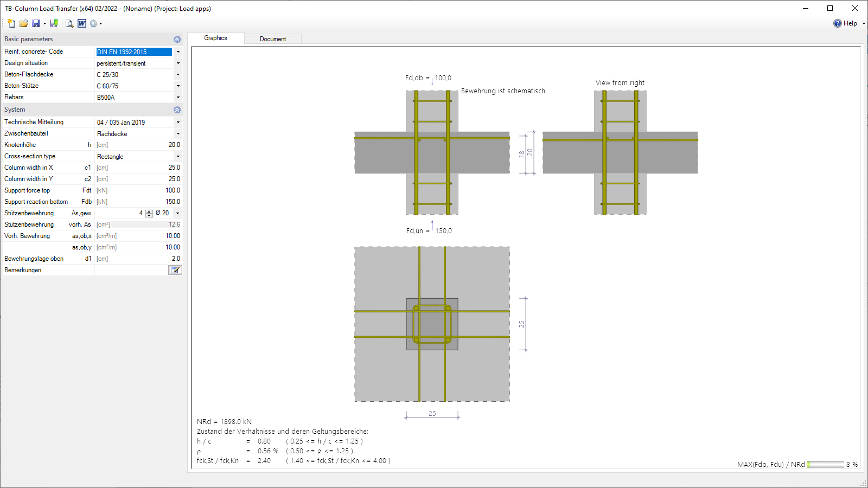
Task: Click the utilization progress bar
Action: point(825,464)
